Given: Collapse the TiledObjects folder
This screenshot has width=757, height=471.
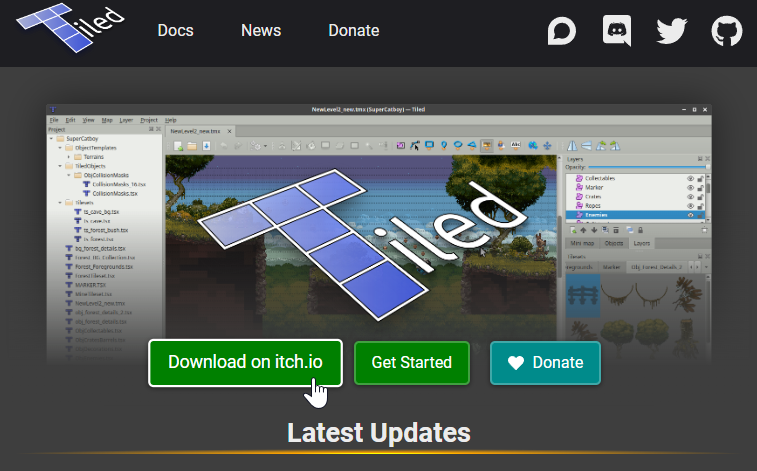Looking at the screenshot, I should click(60, 166).
